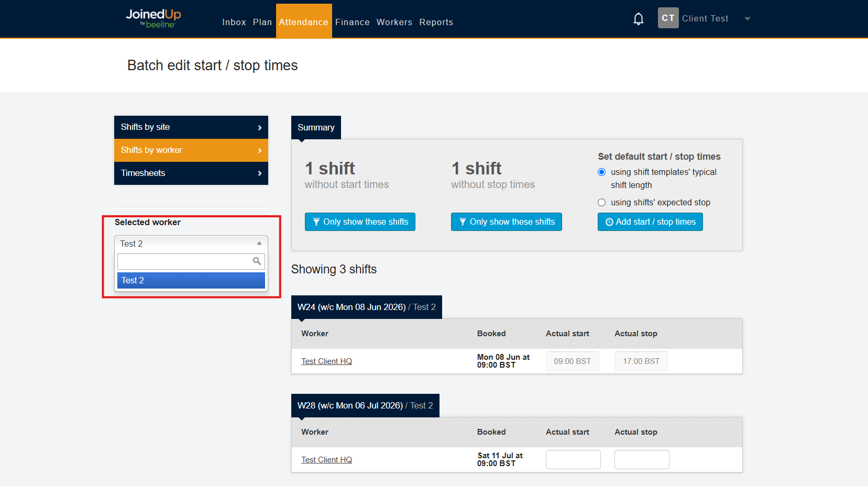The width and height of the screenshot is (868, 486).
Task: Open Test Client HQ link in W24
Action: [x=326, y=361]
